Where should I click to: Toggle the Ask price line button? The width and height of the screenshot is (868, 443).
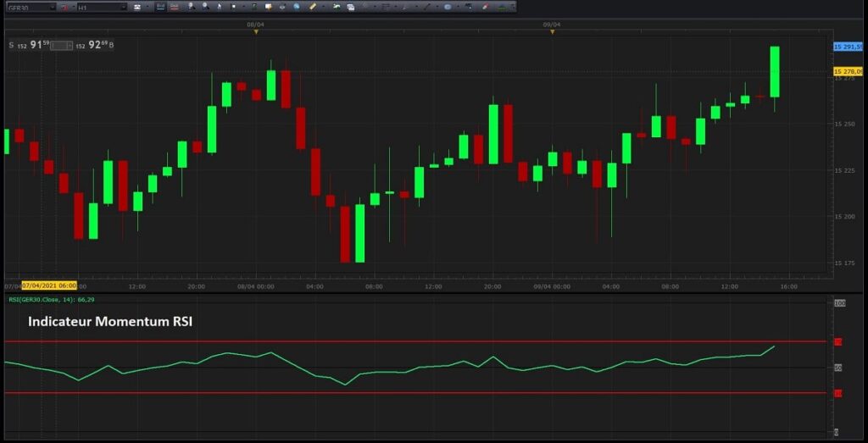[x=175, y=7]
